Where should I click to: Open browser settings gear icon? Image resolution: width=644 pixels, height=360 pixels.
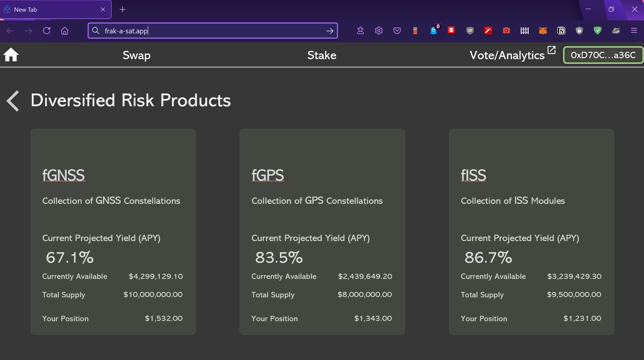(379, 31)
